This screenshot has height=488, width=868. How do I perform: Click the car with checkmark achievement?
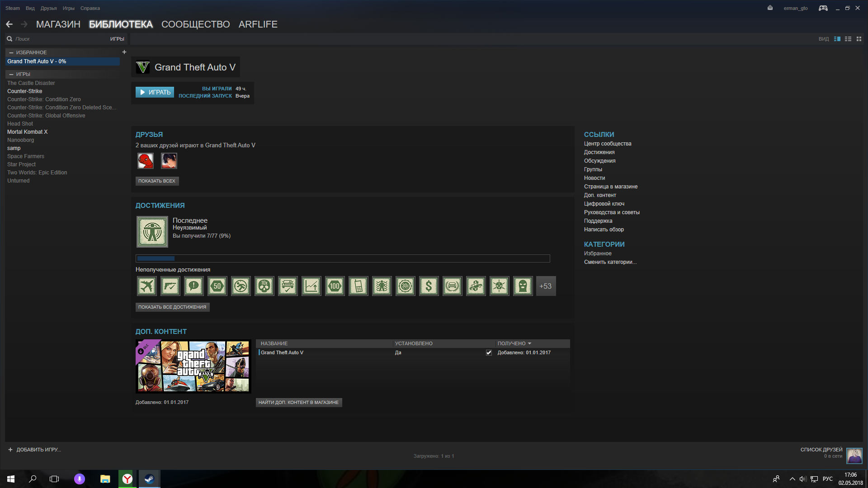click(x=288, y=286)
